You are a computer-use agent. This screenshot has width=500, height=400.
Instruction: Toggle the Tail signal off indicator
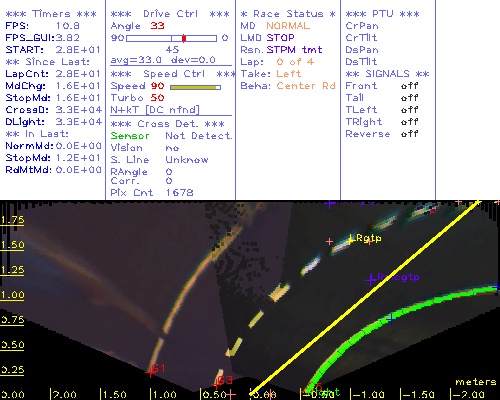[409, 98]
